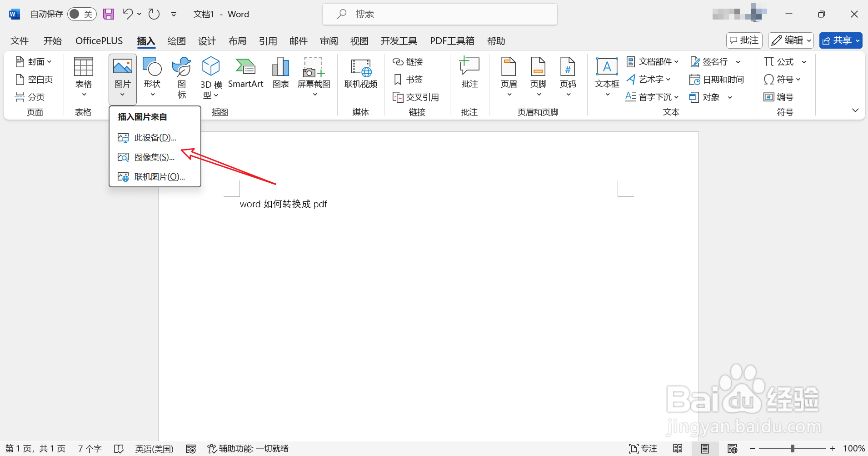Switch to the 审阅 ribbon tab

(328, 40)
